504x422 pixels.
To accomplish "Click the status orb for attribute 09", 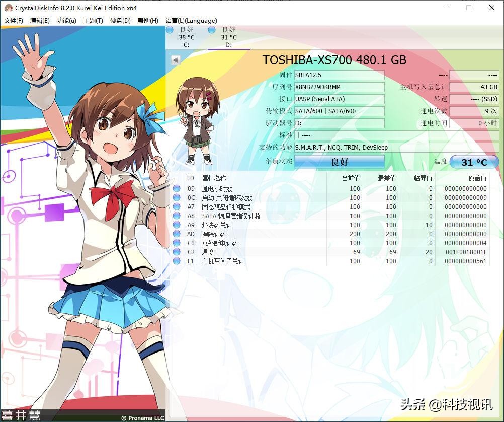I will click(x=177, y=189).
